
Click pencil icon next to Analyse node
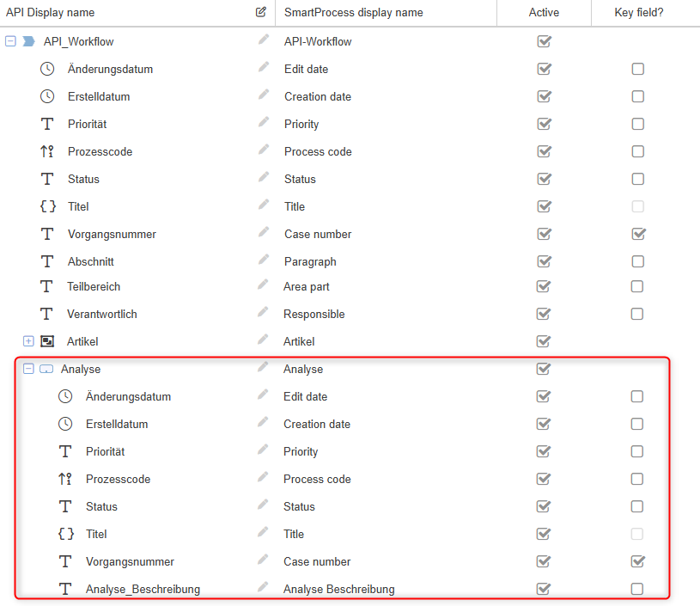263,368
